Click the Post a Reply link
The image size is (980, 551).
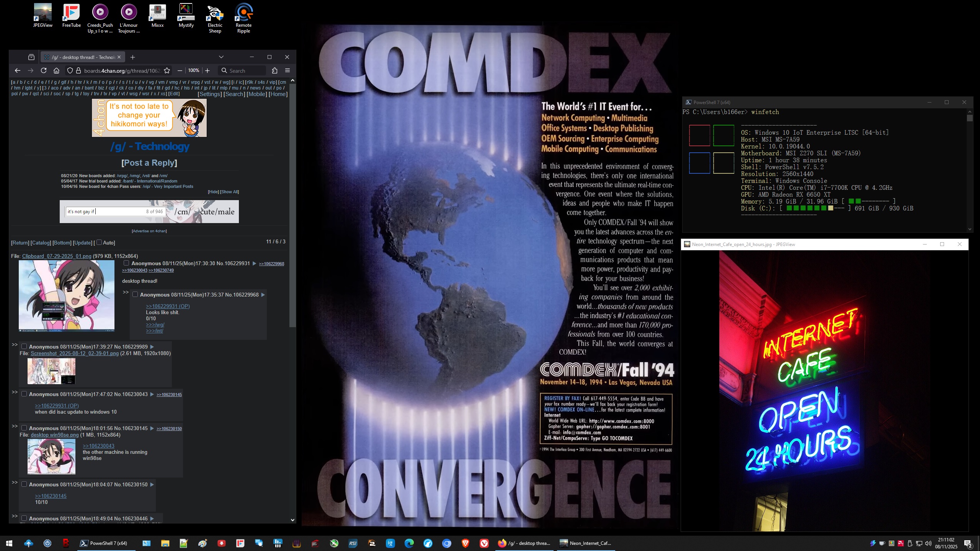click(149, 163)
